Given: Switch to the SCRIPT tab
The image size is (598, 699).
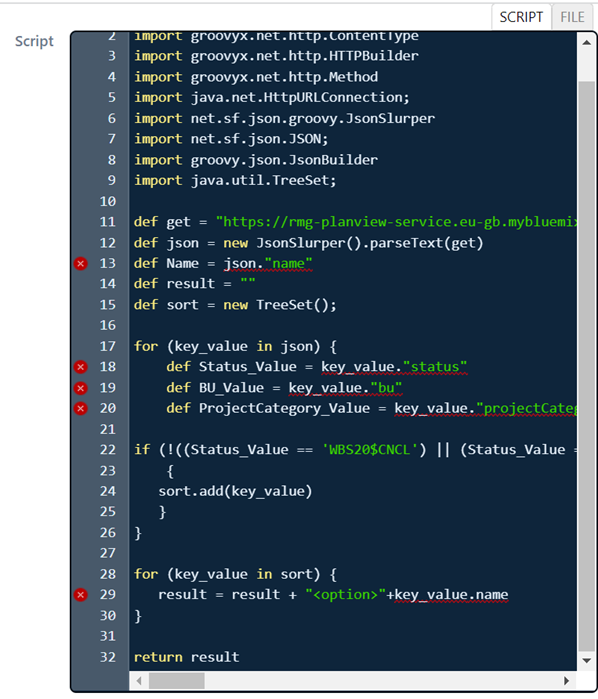Looking at the screenshot, I should [x=521, y=17].
